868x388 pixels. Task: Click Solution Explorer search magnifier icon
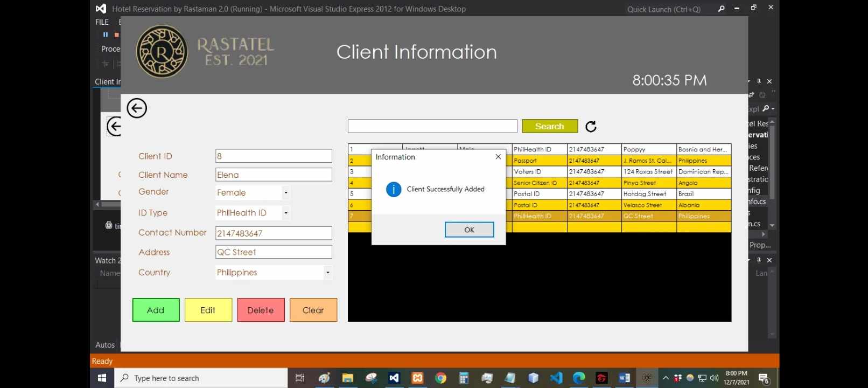point(766,108)
